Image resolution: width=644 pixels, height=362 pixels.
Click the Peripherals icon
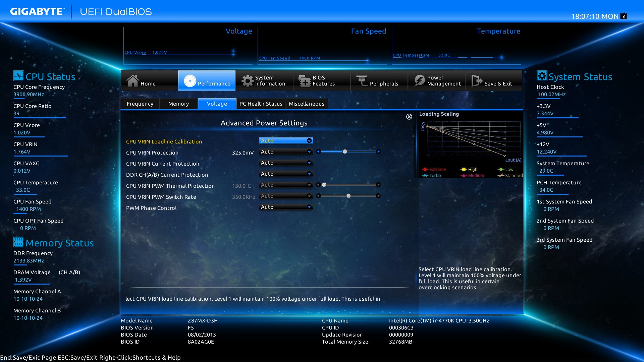click(x=362, y=81)
